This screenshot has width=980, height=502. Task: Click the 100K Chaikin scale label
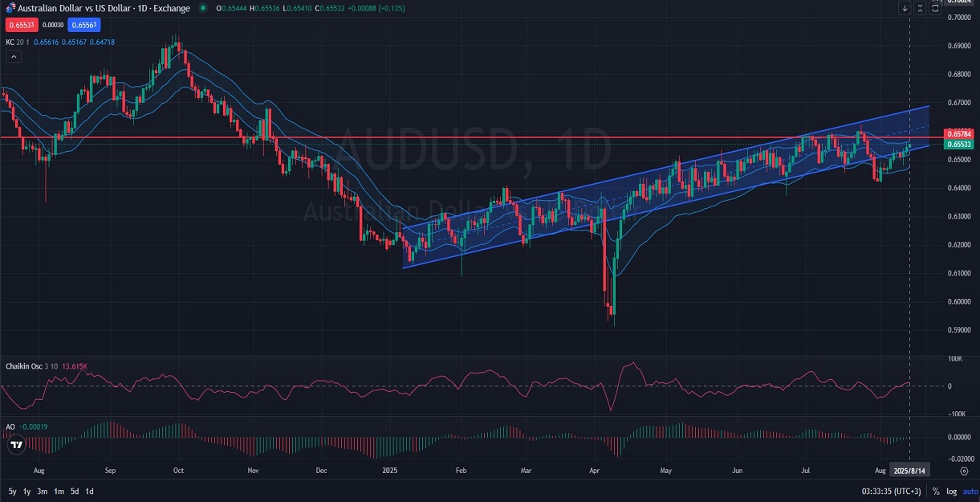tap(954, 359)
